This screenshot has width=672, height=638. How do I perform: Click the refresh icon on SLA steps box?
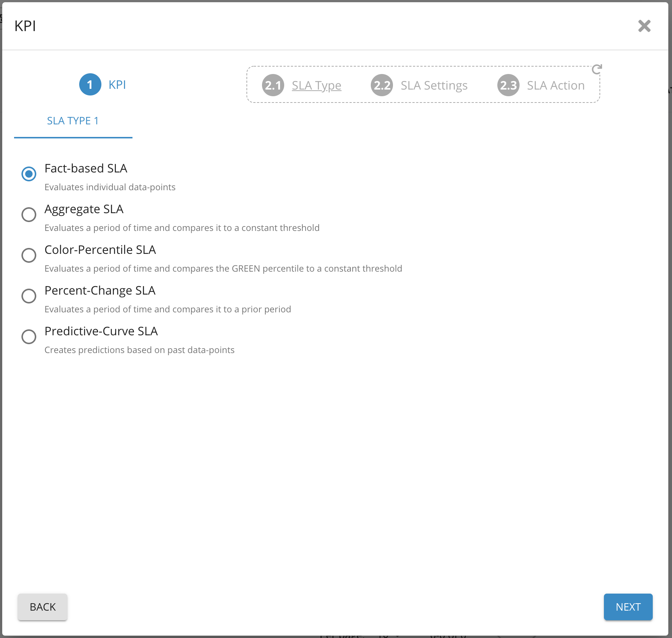tap(597, 69)
